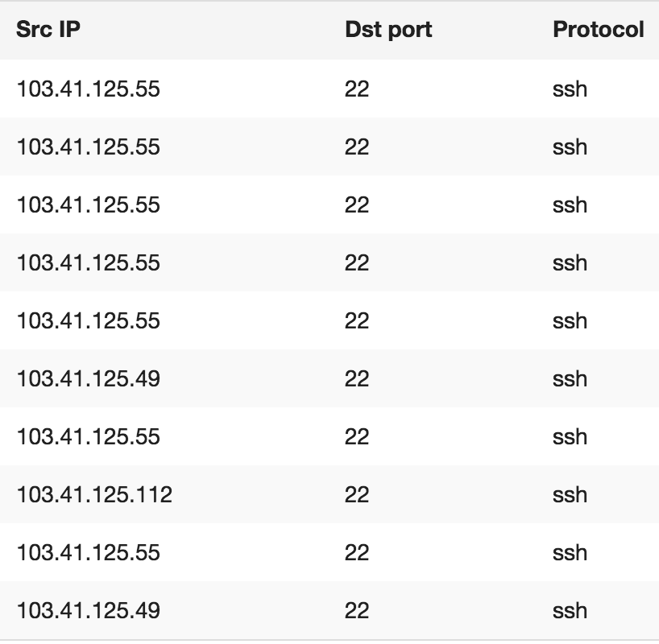Choose the upper 103.41.125.49 entry
This screenshot has width=659, height=644.
point(89,378)
